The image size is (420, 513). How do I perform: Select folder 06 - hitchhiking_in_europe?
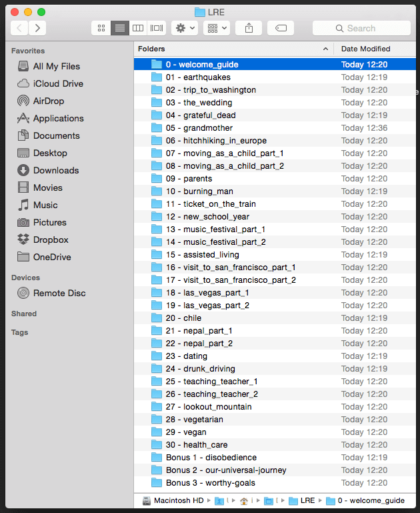tap(275, 141)
